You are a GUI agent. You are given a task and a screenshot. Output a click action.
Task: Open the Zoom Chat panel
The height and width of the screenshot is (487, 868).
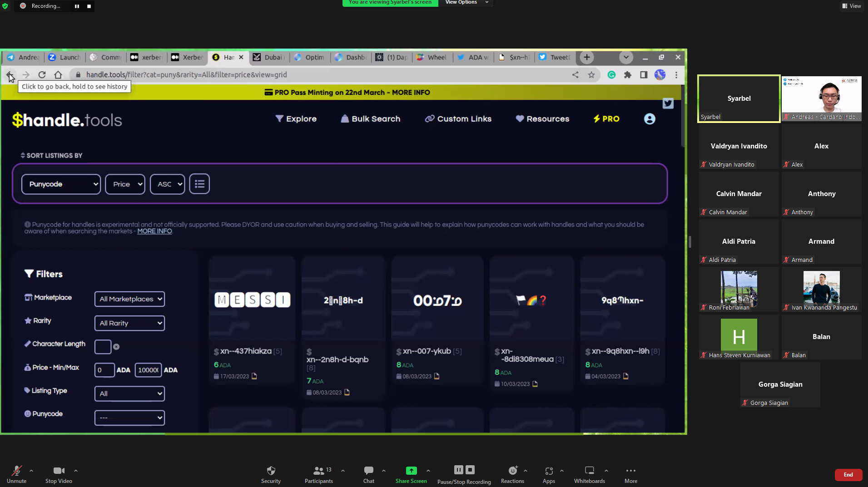pos(369,474)
